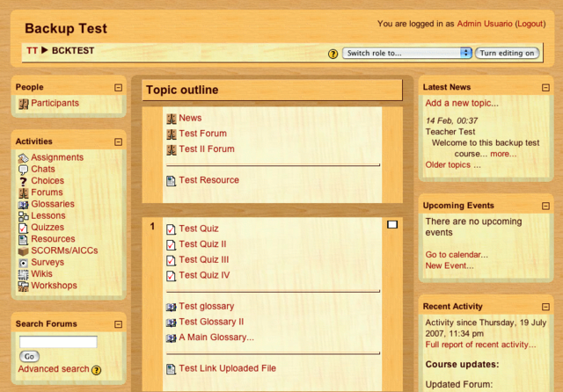Click the Lessons icon in Activities
The image size is (563, 392).
pos(24,216)
